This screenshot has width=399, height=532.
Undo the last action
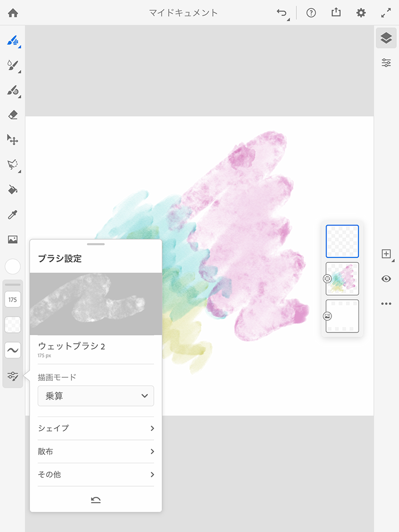[281, 13]
